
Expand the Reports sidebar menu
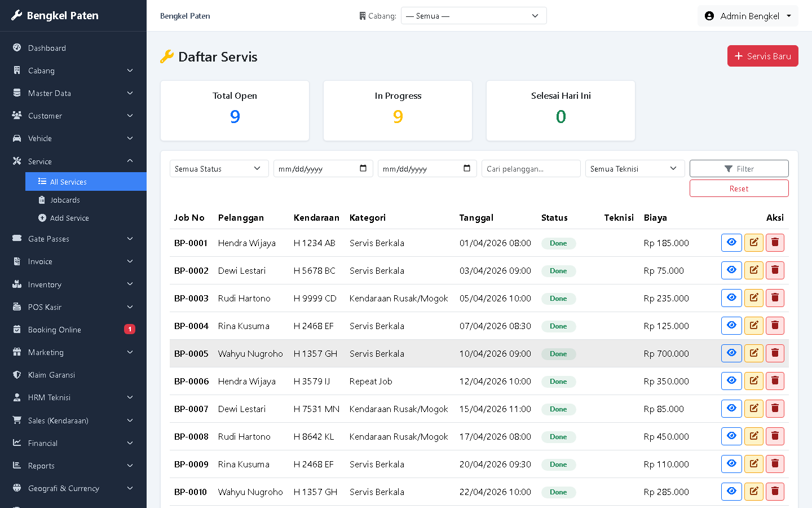click(x=73, y=466)
